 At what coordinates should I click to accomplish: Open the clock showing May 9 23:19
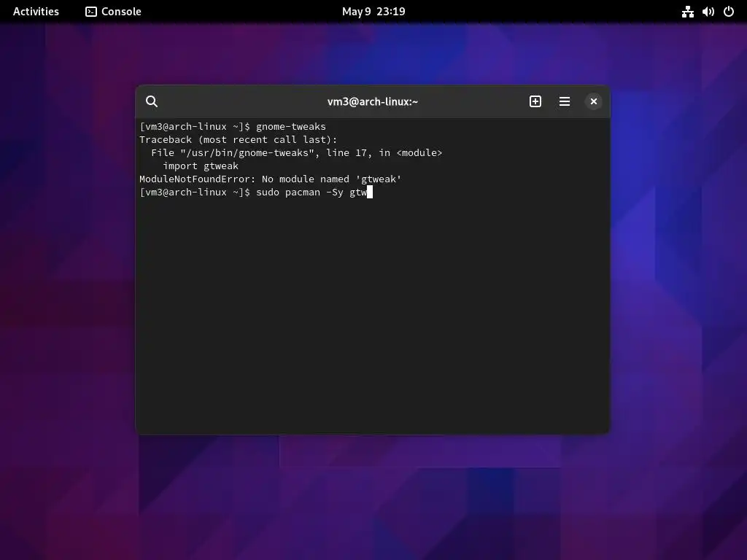tap(373, 12)
